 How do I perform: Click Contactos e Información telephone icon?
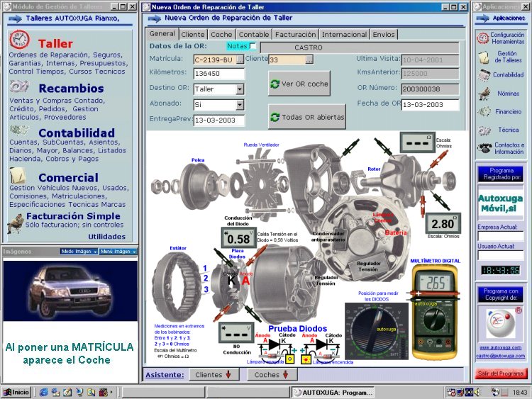click(484, 148)
